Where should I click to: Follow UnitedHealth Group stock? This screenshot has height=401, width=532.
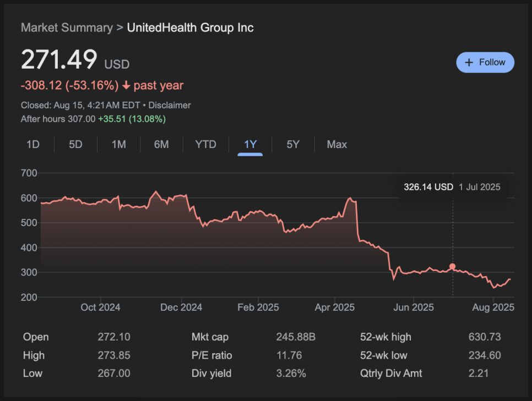click(x=485, y=62)
